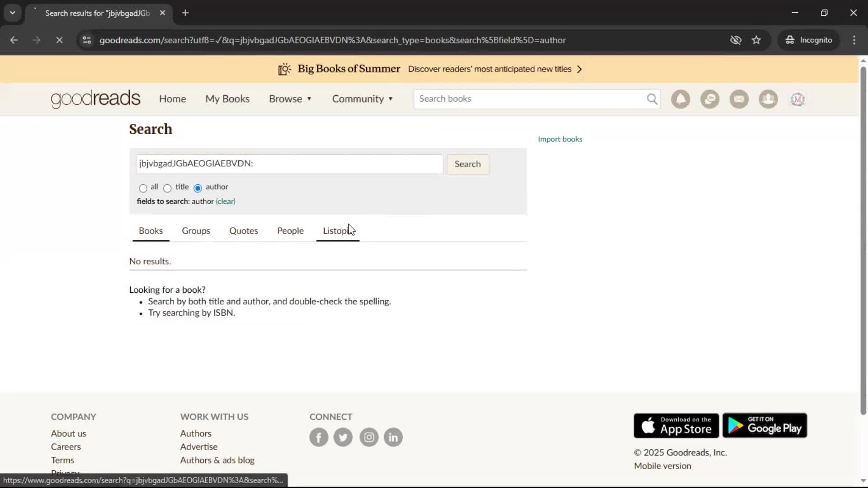Viewport: 868px width, 488px height.
Task: Open My Books in navigation
Action: point(227,99)
